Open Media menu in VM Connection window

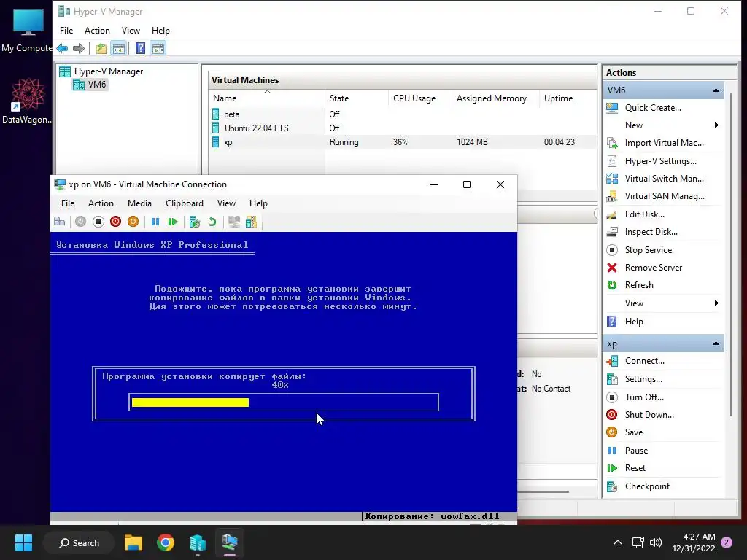pyautogui.click(x=139, y=203)
